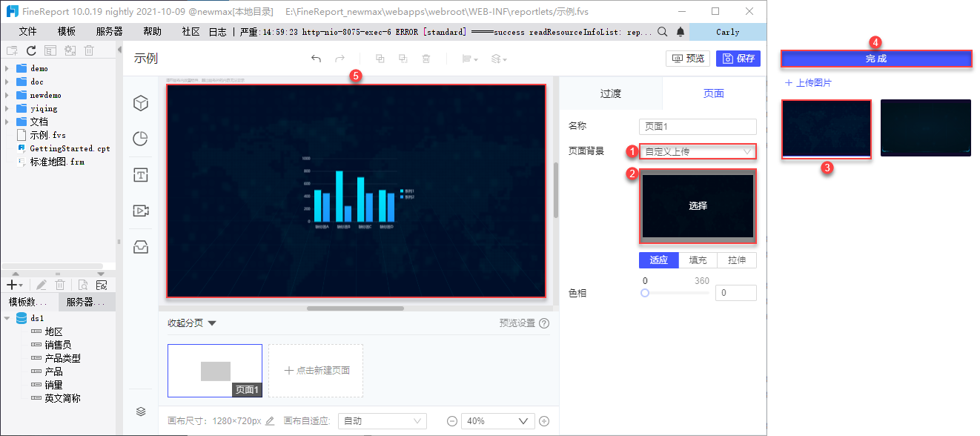980x436 pixels.
Task: Switch to the 模板数... dataset tab
Action: click(29, 302)
